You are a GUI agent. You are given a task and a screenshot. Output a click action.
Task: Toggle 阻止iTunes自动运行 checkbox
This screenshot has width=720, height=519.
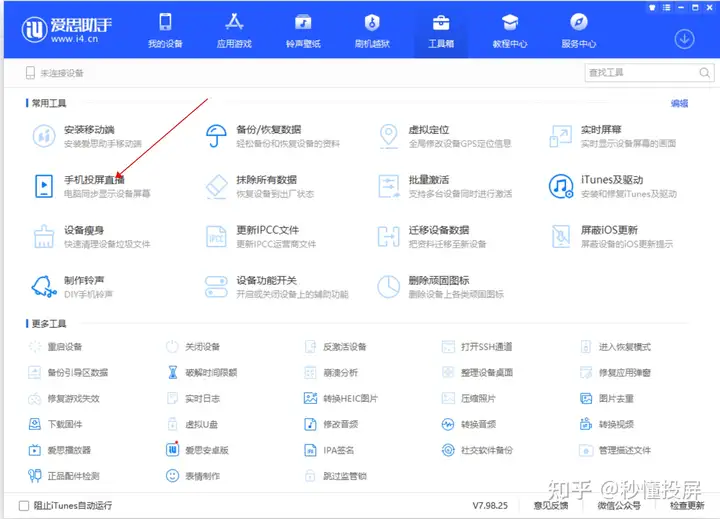pos(24,506)
